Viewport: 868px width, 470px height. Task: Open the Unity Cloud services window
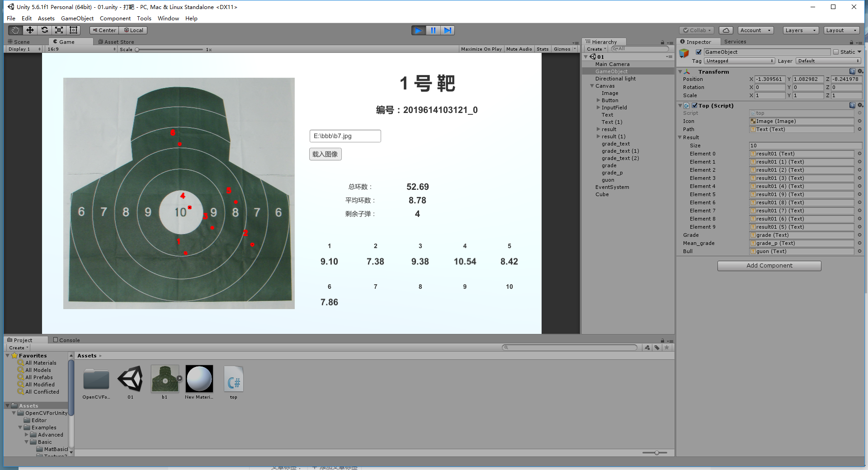click(726, 30)
